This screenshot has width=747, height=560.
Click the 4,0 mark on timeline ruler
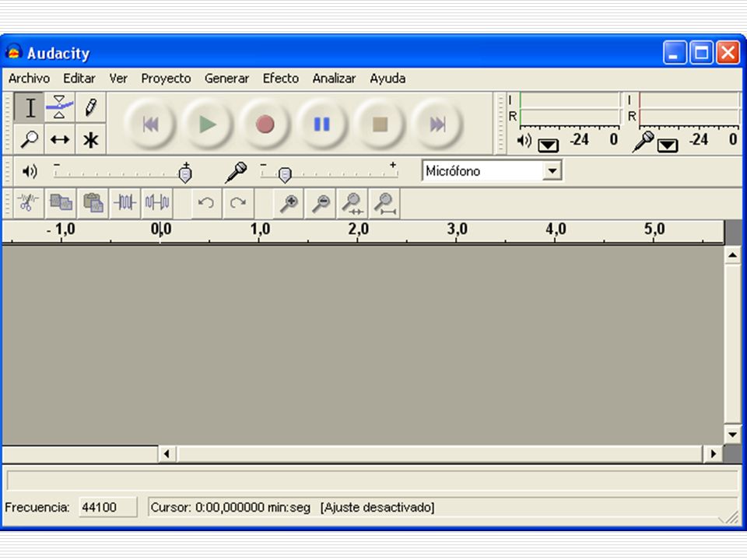(x=556, y=229)
